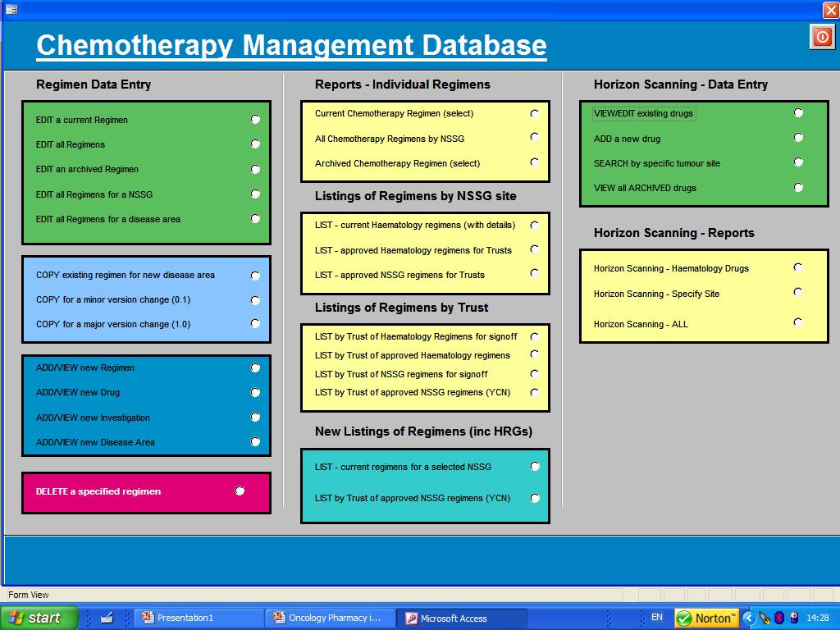Click the Bluetooth tray icon
840x630 pixels.
click(x=779, y=618)
